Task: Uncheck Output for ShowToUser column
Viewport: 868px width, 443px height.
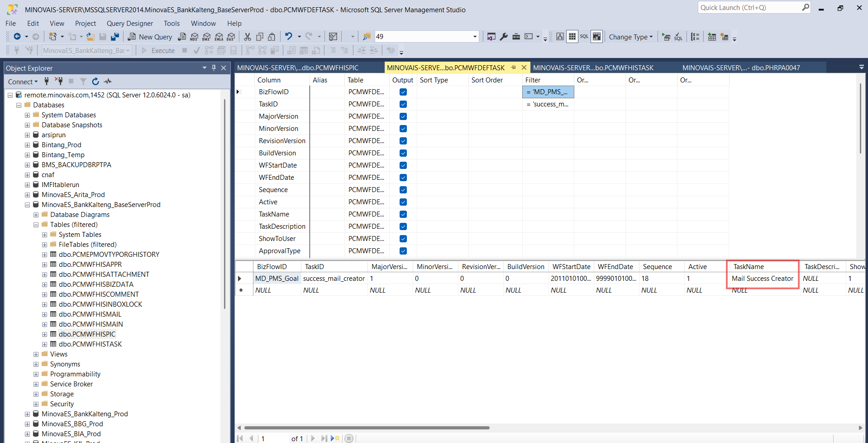Action: (x=403, y=239)
